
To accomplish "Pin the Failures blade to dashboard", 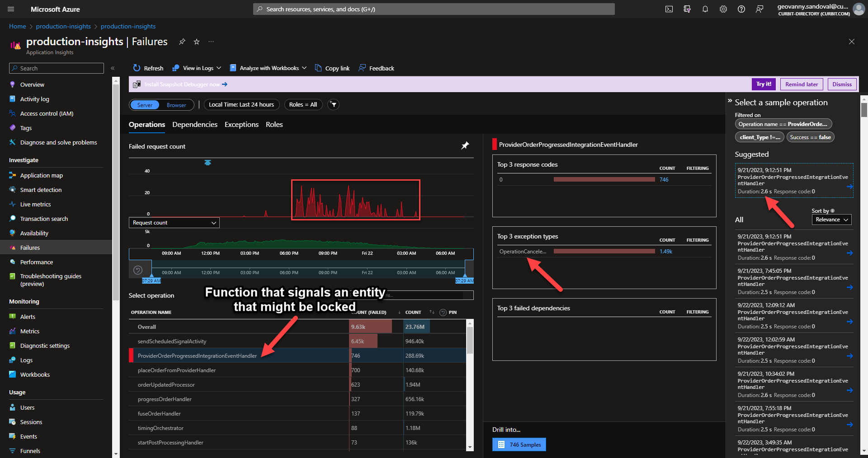I will [182, 42].
